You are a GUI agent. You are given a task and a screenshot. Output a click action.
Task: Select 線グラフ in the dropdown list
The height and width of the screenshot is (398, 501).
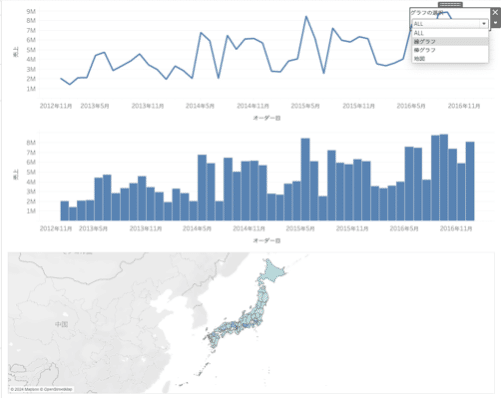(450, 42)
